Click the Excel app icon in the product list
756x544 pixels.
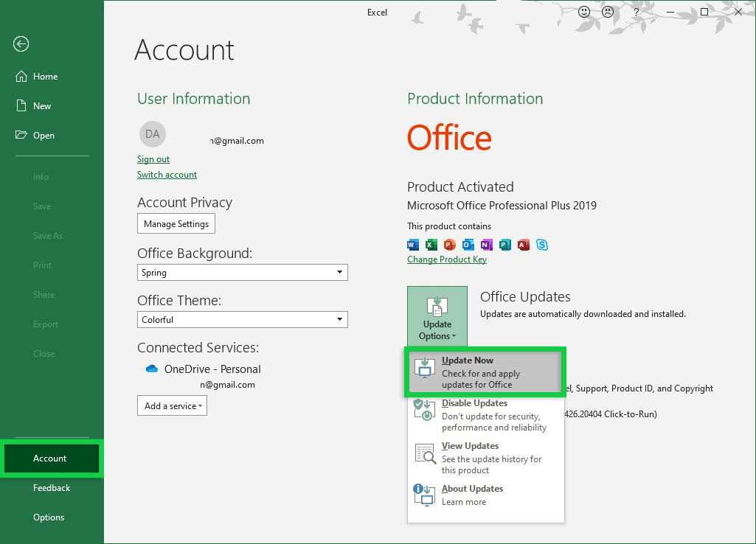click(x=431, y=244)
